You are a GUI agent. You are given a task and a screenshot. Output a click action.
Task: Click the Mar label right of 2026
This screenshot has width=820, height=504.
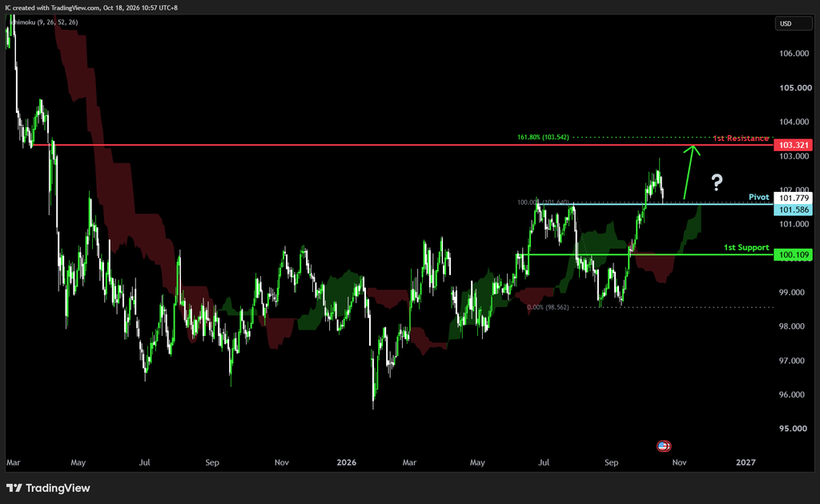coord(409,462)
